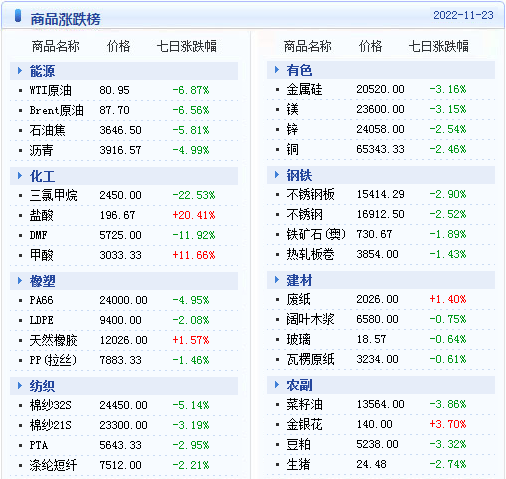Select PA66 commodity name
Screen dimensions: 506x479
pos(41,300)
